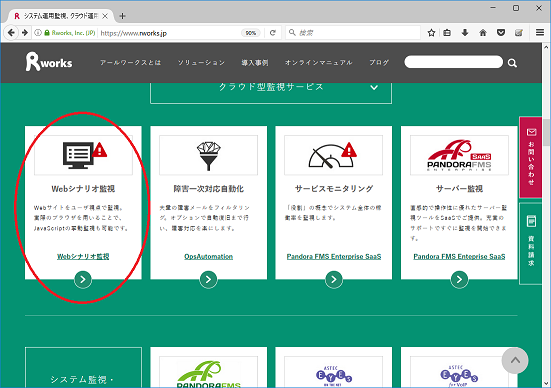Open Pandora FMS Enteprise SaaS link under サーバー監視

tap(459, 257)
